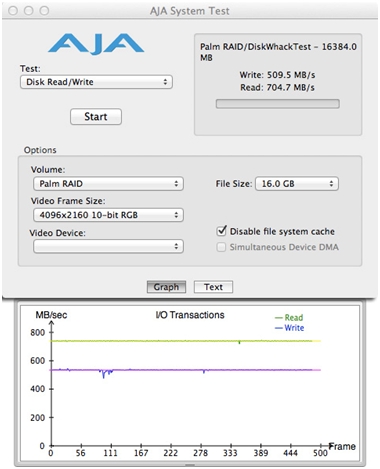The height and width of the screenshot is (469, 380).
Task: Click the 800 value on the Y axis
Action: 37,332
